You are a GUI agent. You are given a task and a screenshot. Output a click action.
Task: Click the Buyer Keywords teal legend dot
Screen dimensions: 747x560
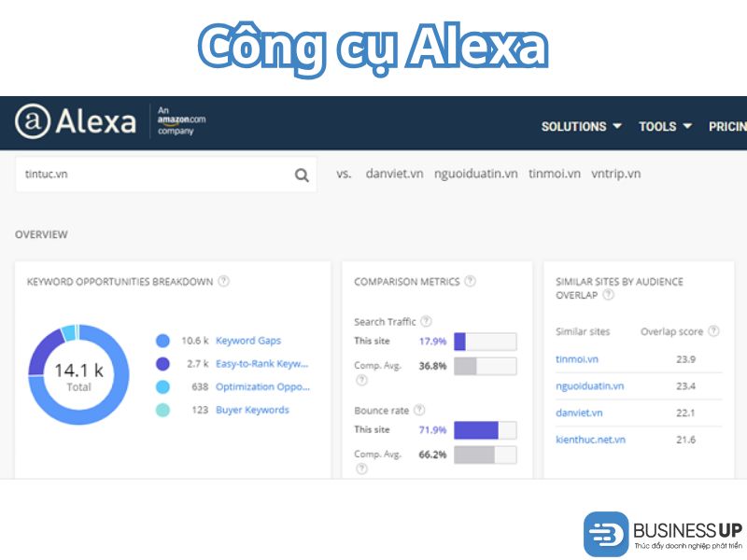click(x=162, y=410)
